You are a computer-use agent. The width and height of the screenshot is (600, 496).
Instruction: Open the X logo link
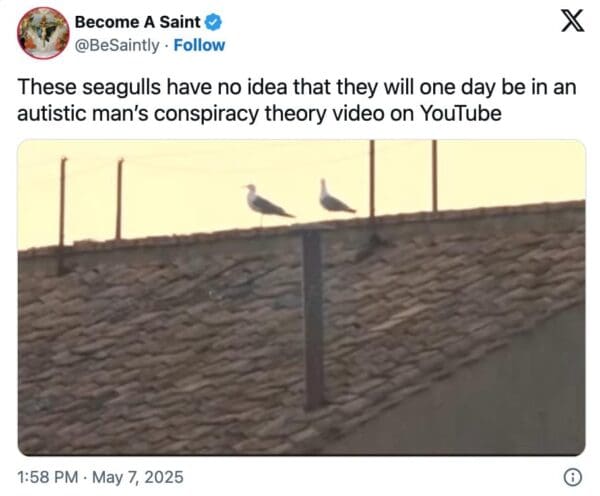point(573,21)
